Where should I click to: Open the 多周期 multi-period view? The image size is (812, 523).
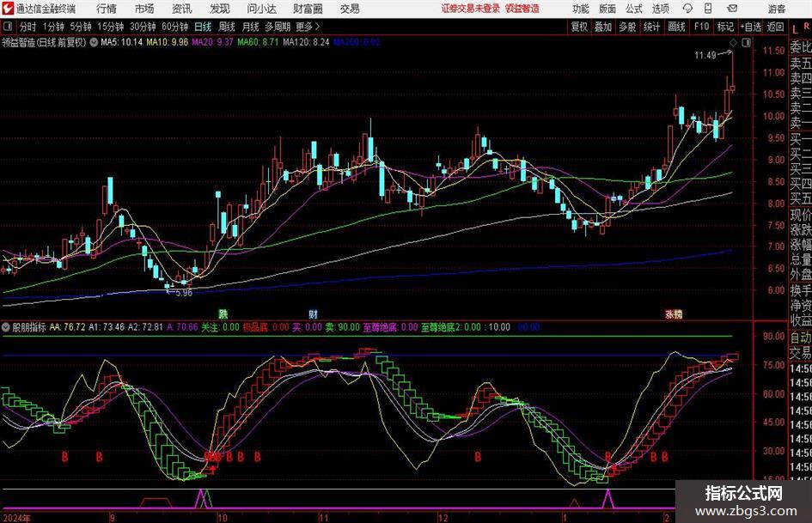point(278,27)
